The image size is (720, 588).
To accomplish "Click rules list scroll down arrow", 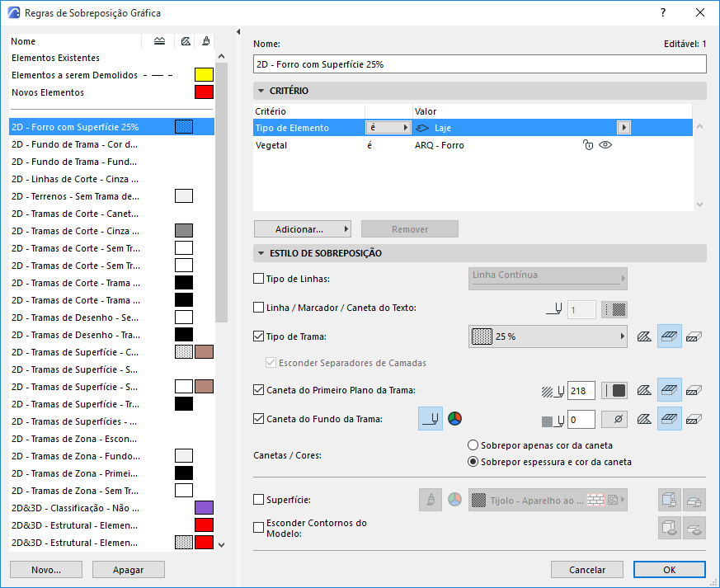I will pos(221,545).
